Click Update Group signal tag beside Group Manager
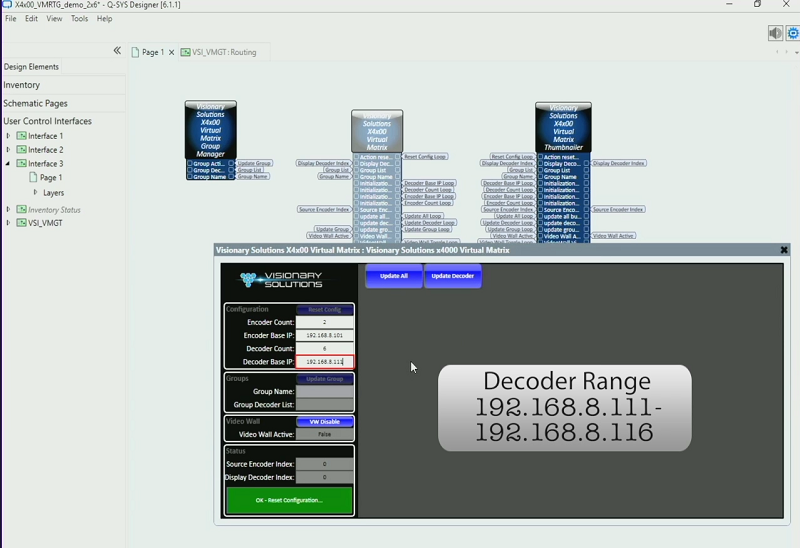 254,163
